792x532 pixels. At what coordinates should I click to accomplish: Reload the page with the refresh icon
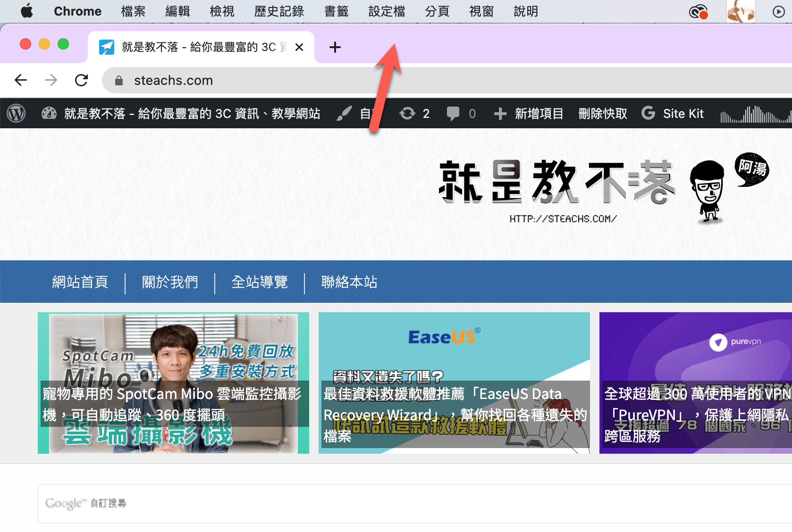click(x=82, y=81)
